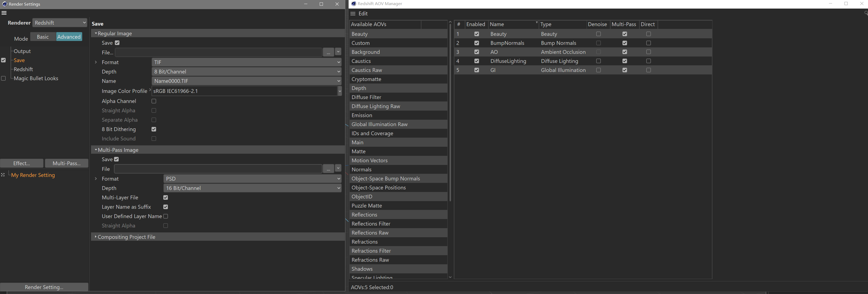Open the Edit menu in the AOV Manager

pos(363,13)
